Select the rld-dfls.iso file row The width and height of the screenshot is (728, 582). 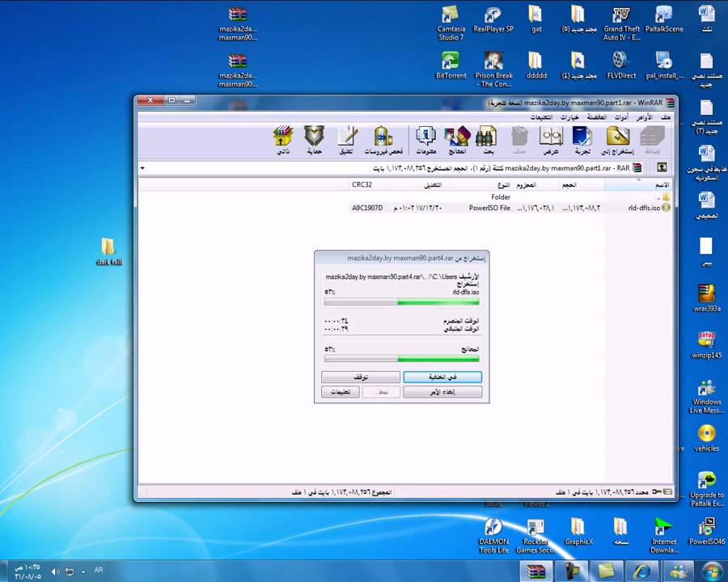coord(510,208)
